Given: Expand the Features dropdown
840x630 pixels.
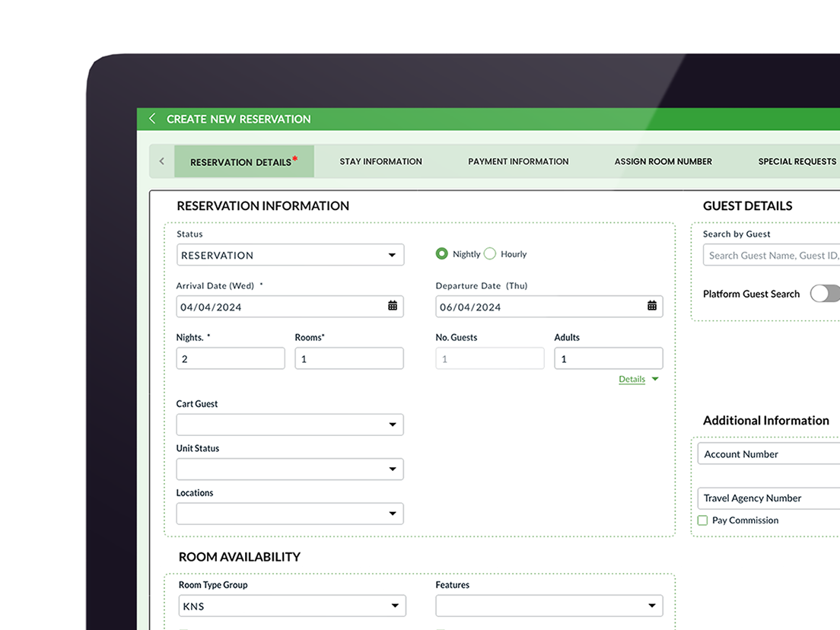Looking at the screenshot, I should [549, 606].
